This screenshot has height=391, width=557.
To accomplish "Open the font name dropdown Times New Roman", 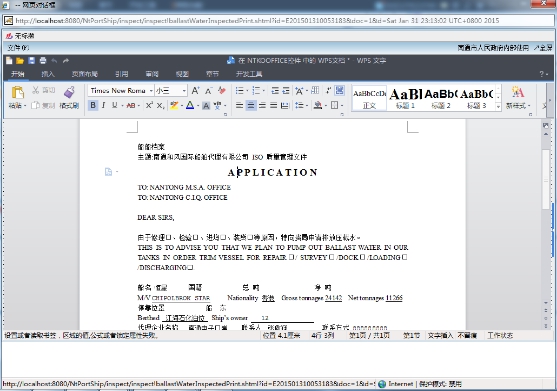I will pyautogui.click(x=151, y=91).
